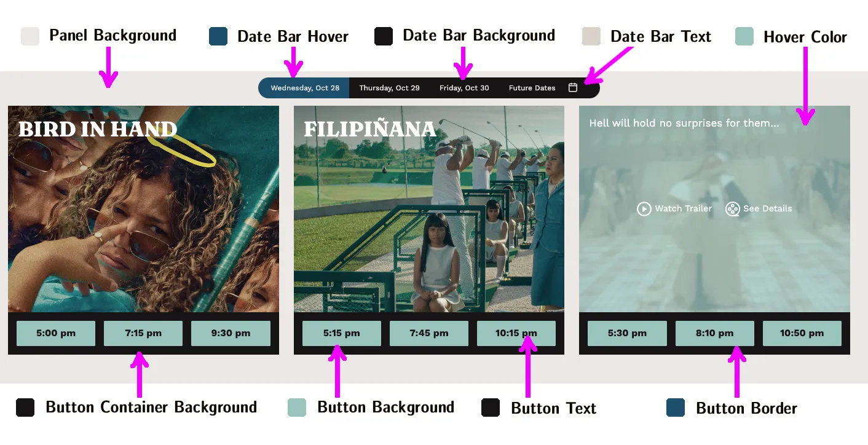
Task: Click the Button Container Background swatch
Action: 25,408
